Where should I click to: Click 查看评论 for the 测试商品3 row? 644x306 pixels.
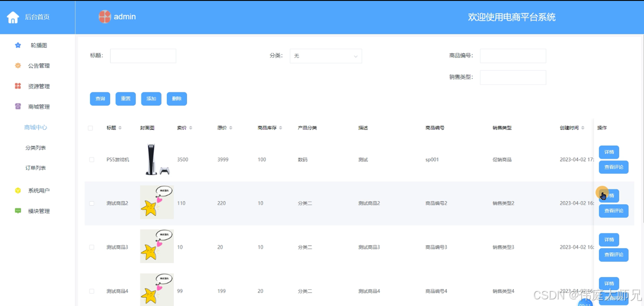coord(614,255)
